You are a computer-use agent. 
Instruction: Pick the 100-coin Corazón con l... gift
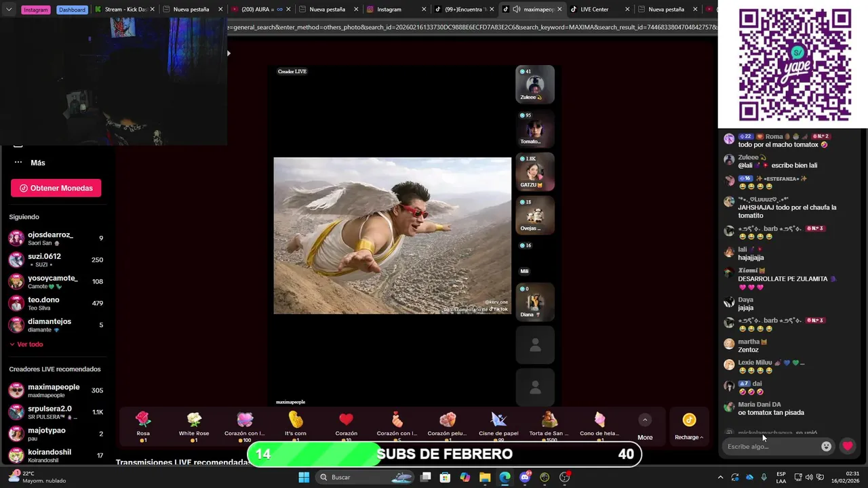pyautogui.click(x=245, y=426)
